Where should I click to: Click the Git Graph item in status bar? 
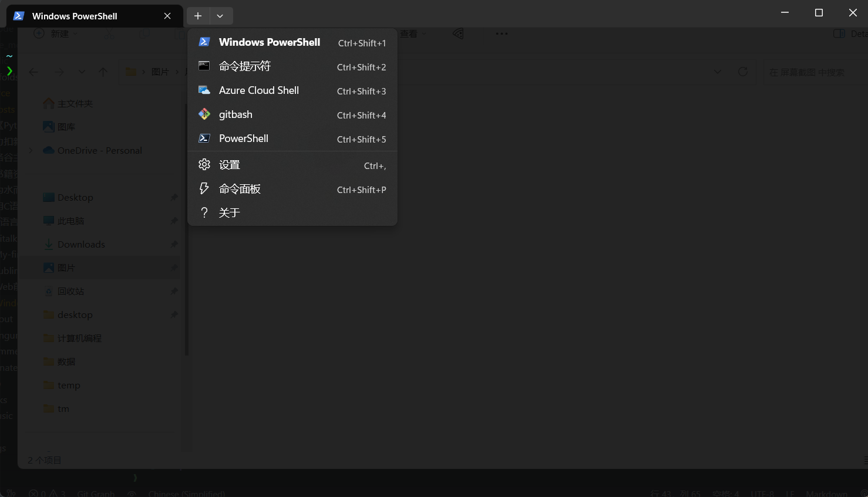pyautogui.click(x=96, y=493)
